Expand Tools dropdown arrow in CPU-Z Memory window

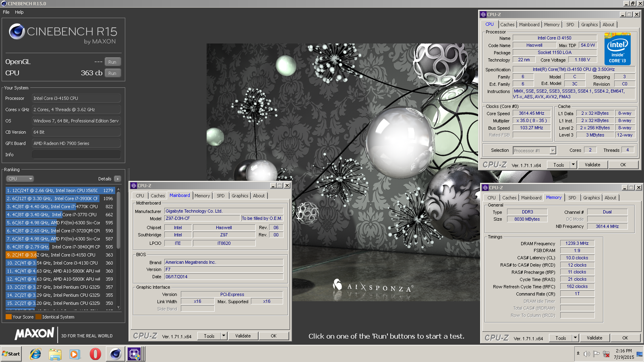[x=576, y=338]
